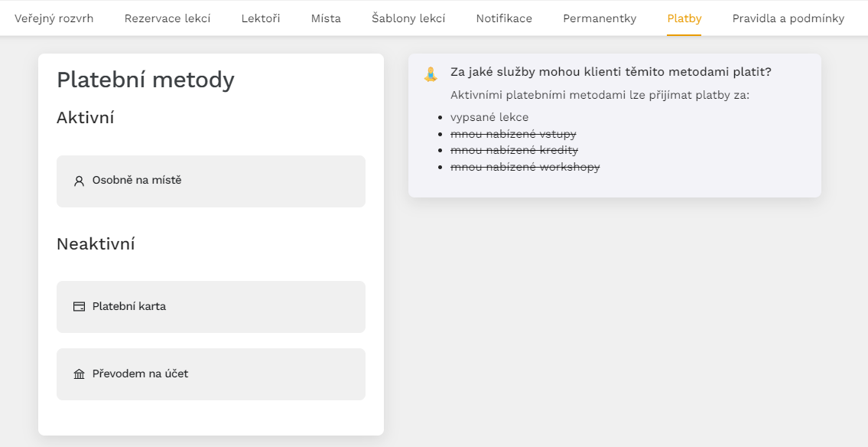Image resolution: width=868 pixels, height=447 pixels.
Task: Switch to Rezervace lekcí tab
Action: 167,18
